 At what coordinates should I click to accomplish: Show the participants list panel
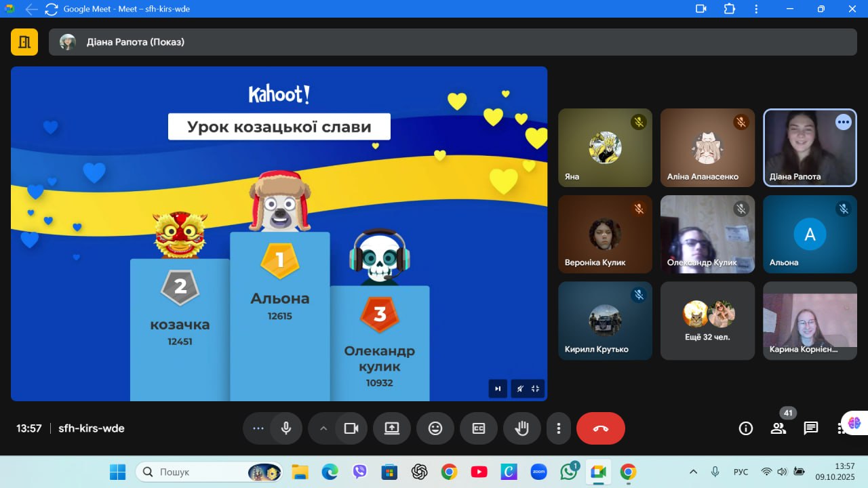[x=778, y=428]
